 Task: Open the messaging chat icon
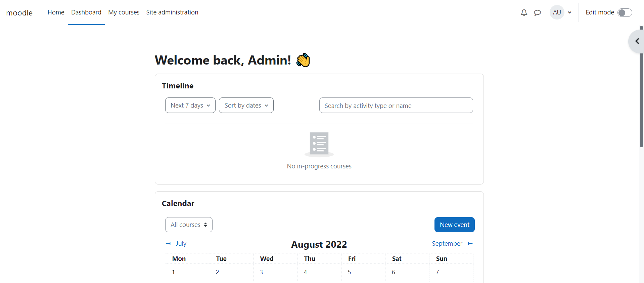538,12
